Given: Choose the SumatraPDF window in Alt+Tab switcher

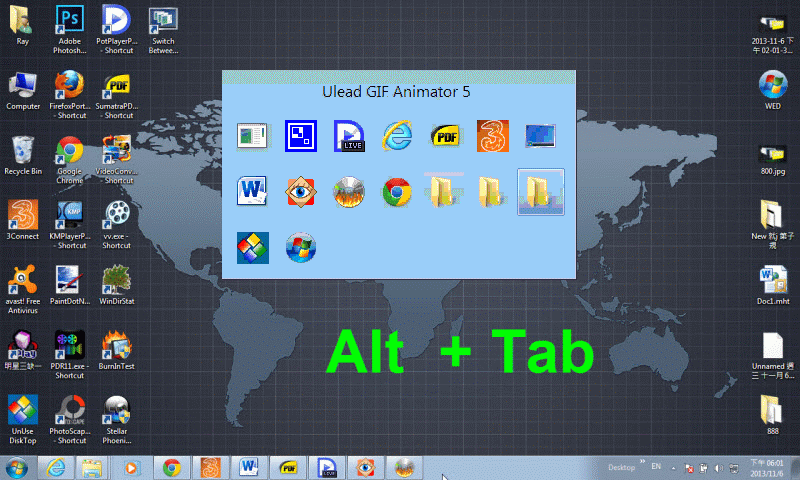Looking at the screenshot, I should [x=445, y=136].
